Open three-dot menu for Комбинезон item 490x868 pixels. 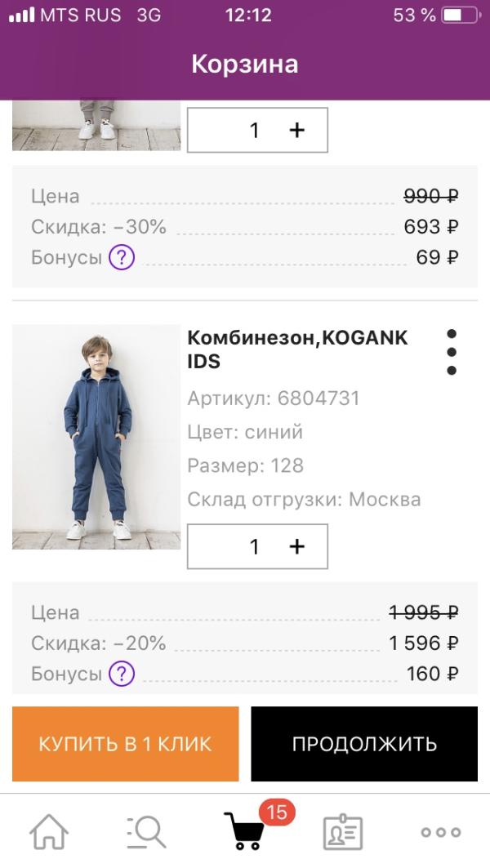coord(452,352)
